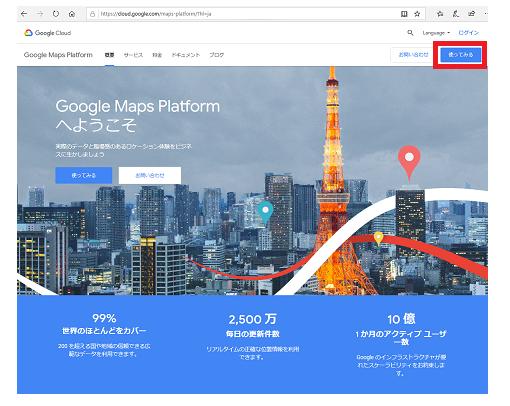Click the share page icon
Viewport: 510px width, 406px height.
click(471, 14)
